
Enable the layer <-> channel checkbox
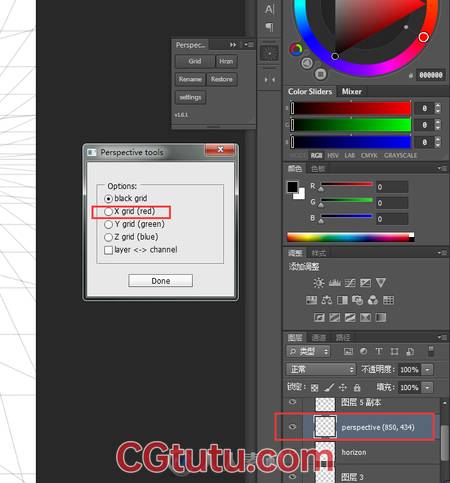108,250
